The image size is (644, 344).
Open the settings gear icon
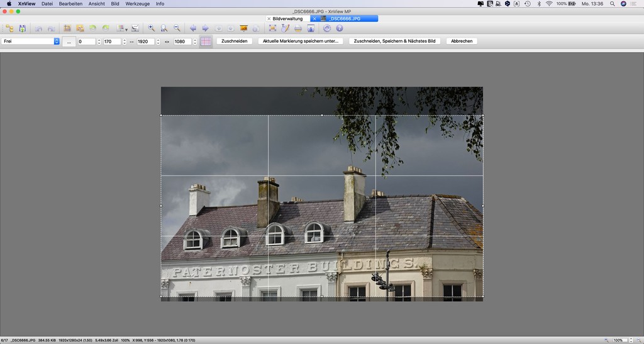[x=327, y=28]
